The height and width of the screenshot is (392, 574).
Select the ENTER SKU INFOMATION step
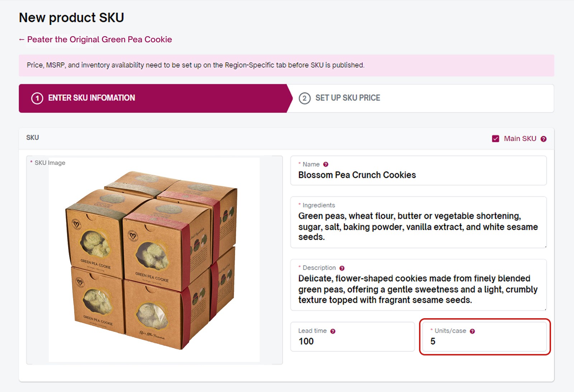[x=91, y=98]
